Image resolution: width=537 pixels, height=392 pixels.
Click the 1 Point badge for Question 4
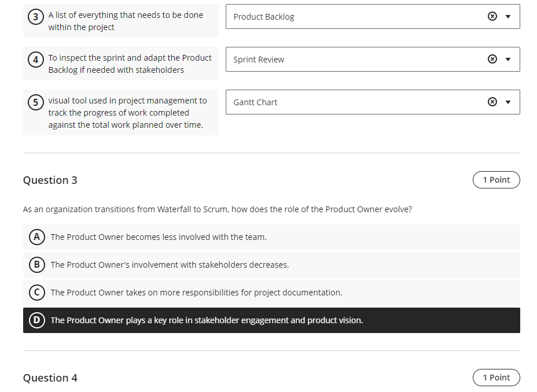496,378
